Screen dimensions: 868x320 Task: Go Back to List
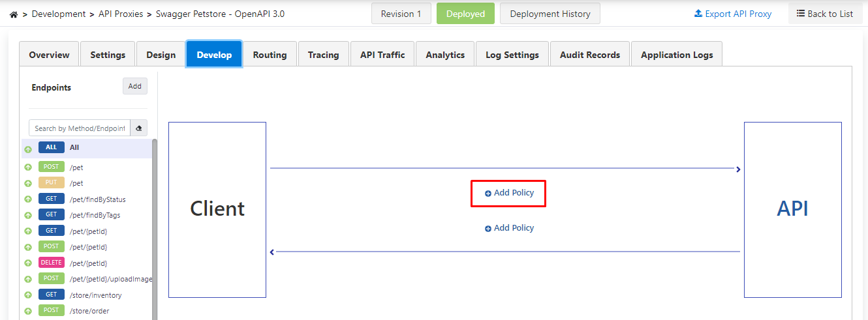[824, 14]
